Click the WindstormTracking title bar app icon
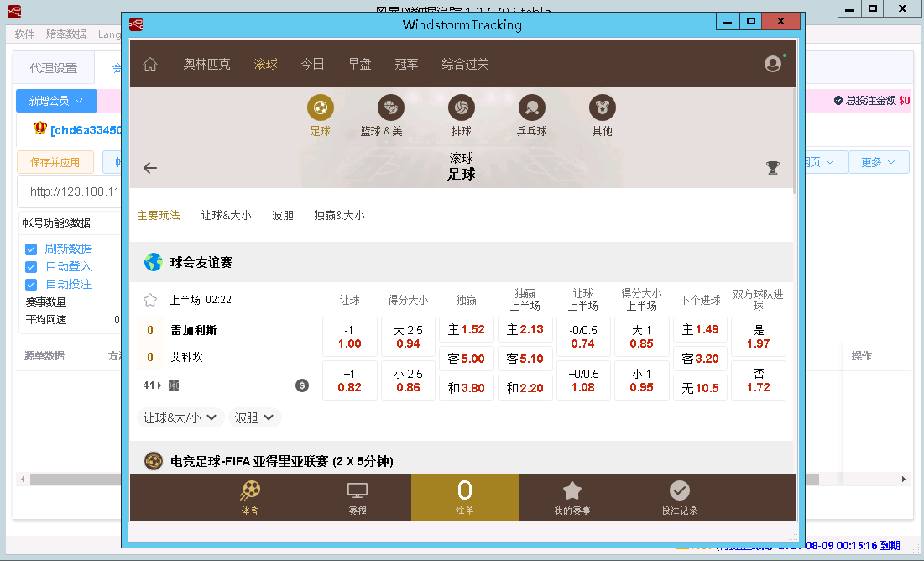This screenshot has height=561, width=924. (136, 24)
